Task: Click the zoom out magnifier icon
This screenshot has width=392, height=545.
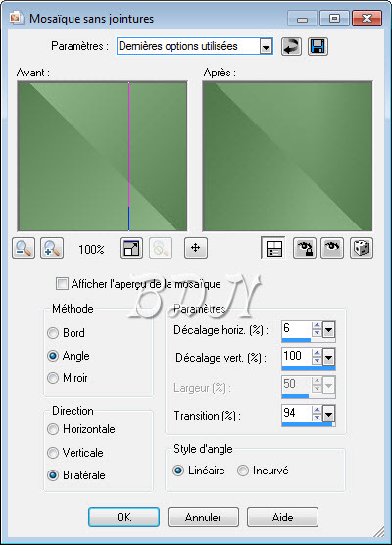Action: (24, 248)
